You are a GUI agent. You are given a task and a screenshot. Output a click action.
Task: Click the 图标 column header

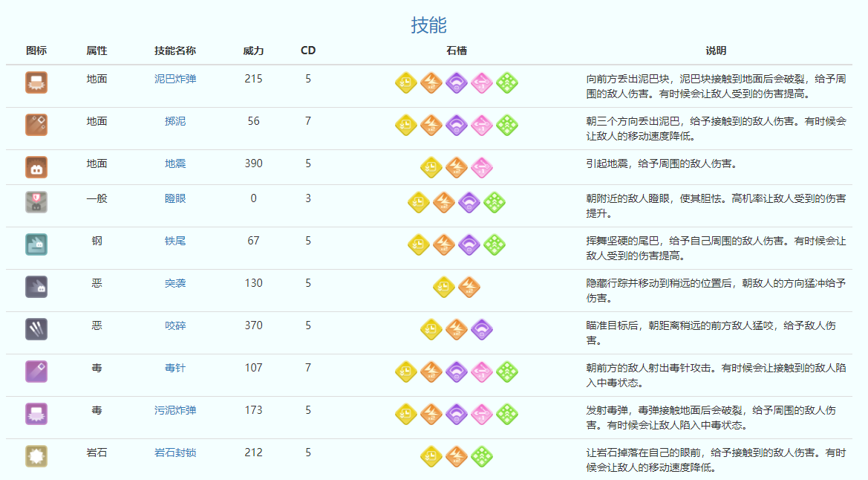[x=36, y=51]
